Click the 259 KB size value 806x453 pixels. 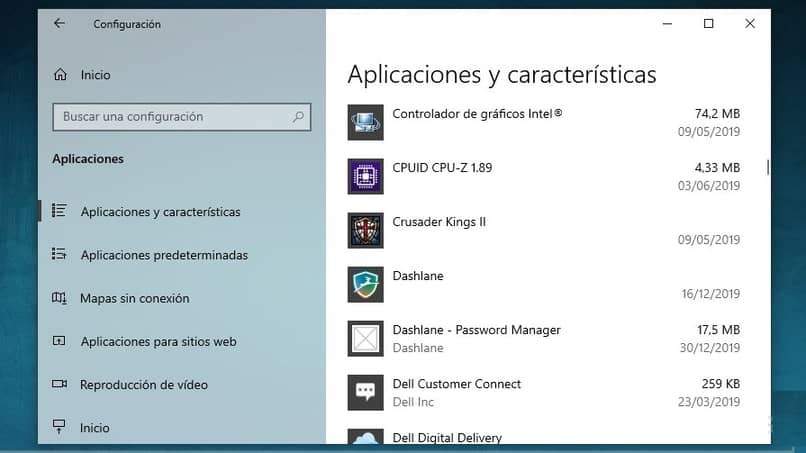click(x=721, y=384)
